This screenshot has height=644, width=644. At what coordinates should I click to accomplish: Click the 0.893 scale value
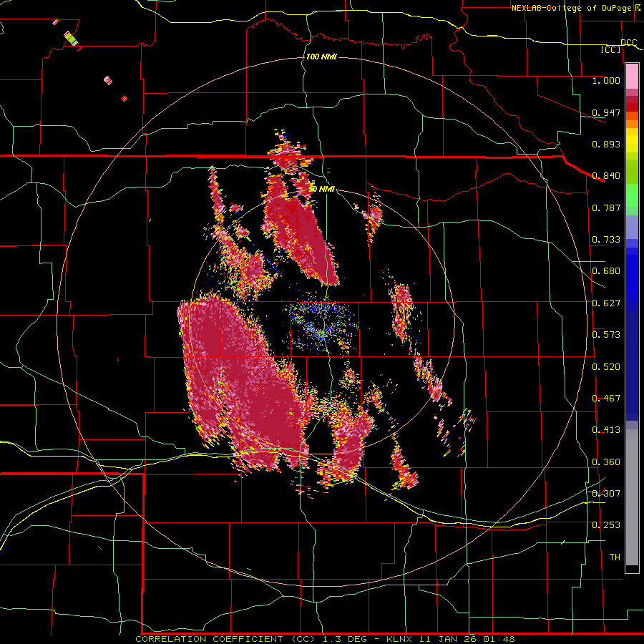pyautogui.click(x=606, y=144)
